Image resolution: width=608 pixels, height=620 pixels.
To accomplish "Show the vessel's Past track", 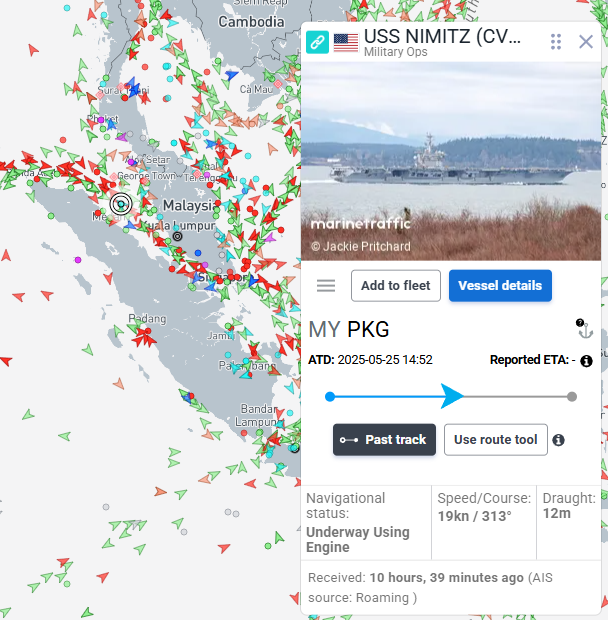I will click(384, 440).
